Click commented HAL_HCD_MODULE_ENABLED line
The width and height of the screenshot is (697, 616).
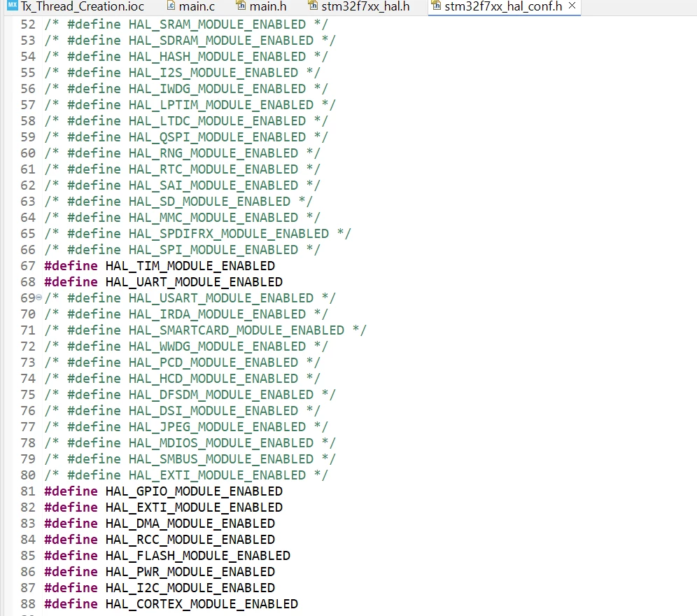click(182, 379)
